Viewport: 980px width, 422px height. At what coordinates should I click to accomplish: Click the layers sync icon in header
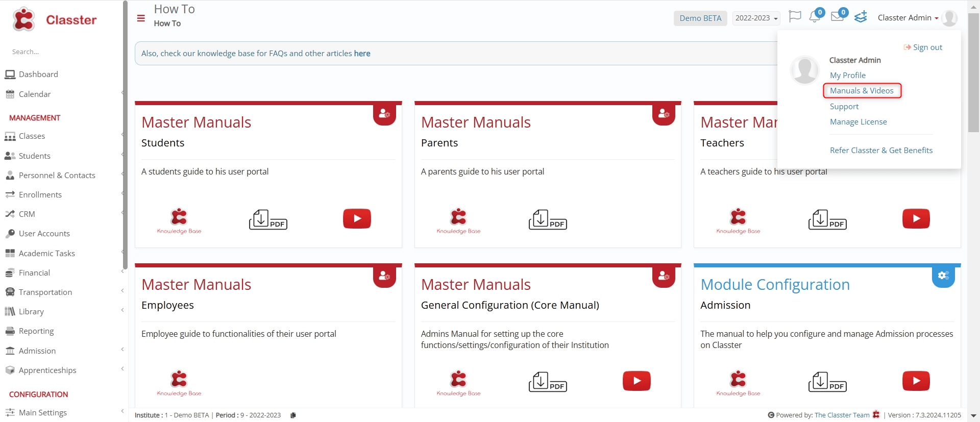[x=861, y=17]
